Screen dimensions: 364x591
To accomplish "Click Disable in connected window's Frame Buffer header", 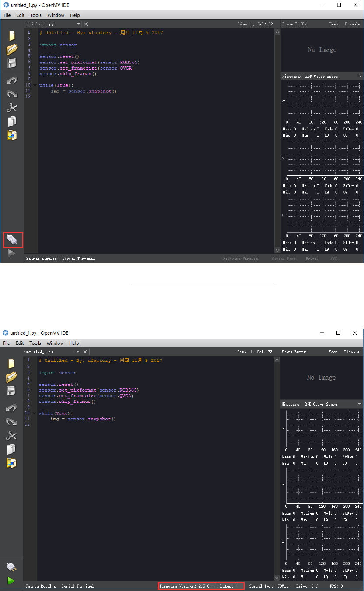I will coord(352,352).
